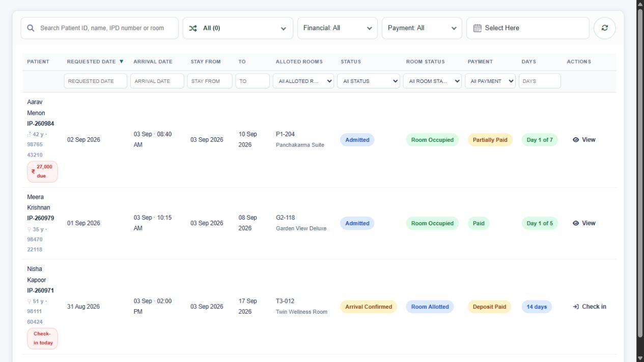Open the Financial: All dropdown
This screenshot has width=644, height=362.
coord(338,28)
